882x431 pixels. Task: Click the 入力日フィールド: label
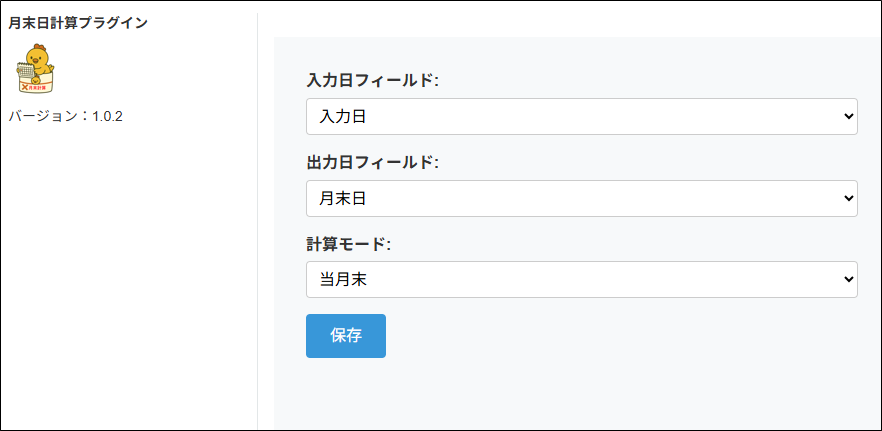point(372,81)
